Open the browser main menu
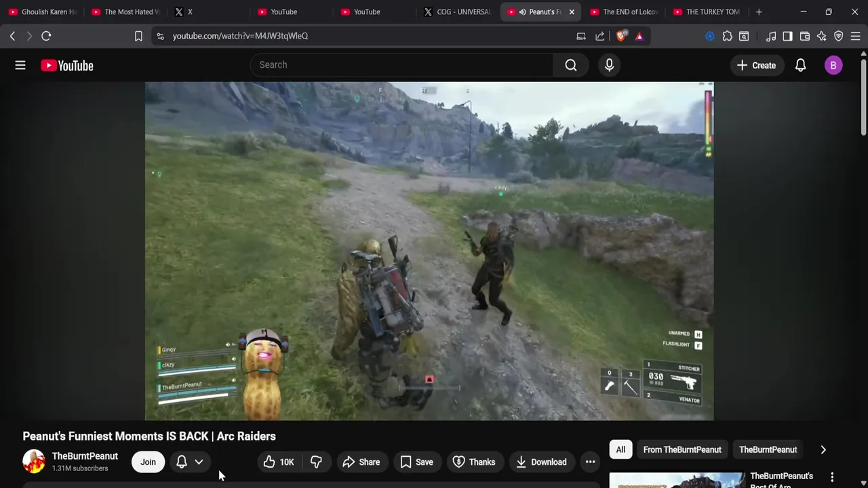 (x=856, y=36)
